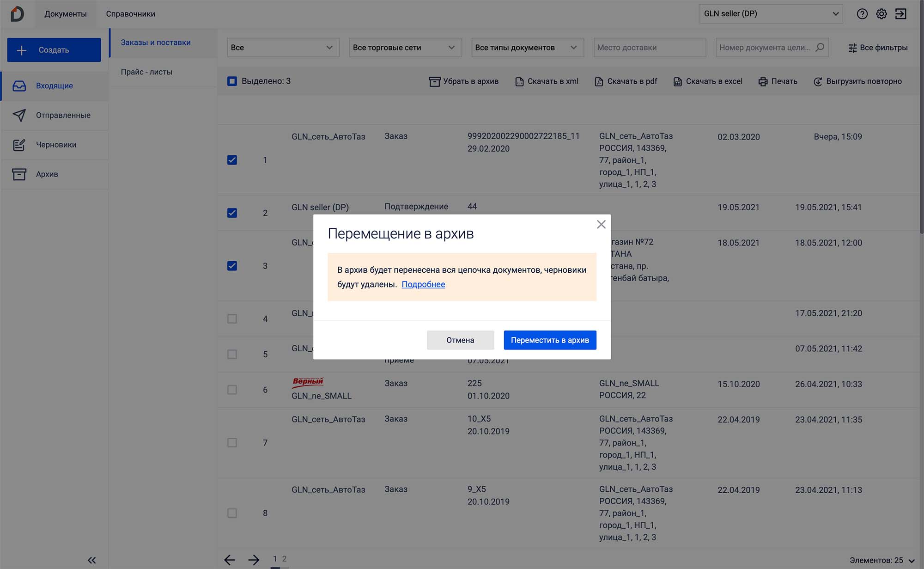
Task: Open the Документы top menu
Action: [x=66, y=14]
